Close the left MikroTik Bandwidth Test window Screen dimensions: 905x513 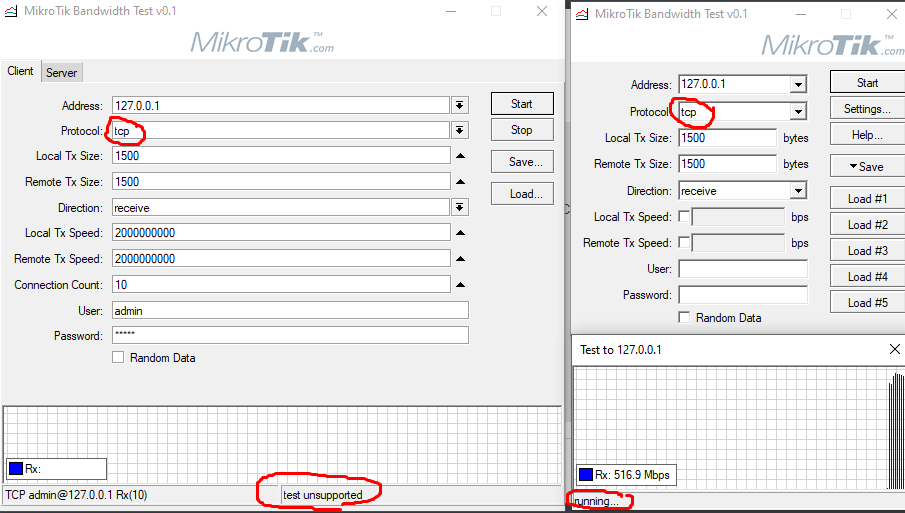click(x=542, y=11)
